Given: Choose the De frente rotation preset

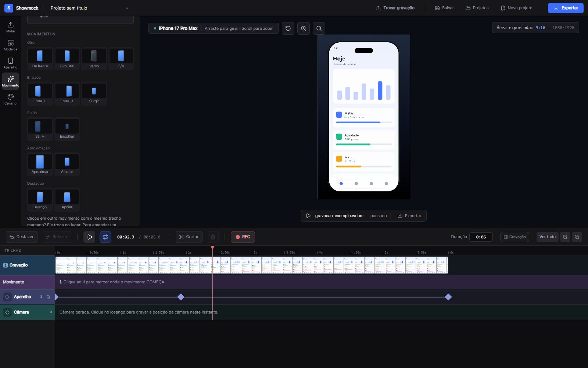Looking at the screenshot, I should pos(40,59).
